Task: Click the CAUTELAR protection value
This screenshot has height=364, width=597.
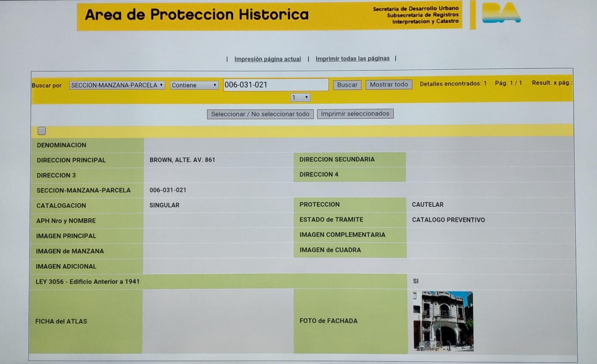Action: click(428, 205)
